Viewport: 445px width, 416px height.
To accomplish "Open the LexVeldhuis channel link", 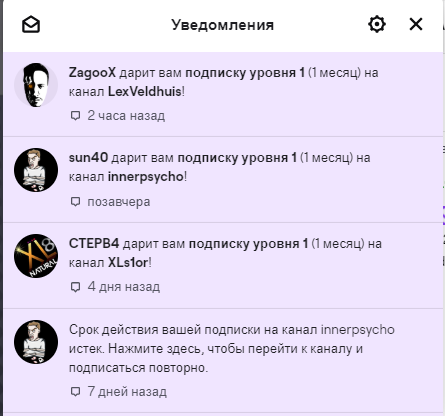I will coord(145,91).
